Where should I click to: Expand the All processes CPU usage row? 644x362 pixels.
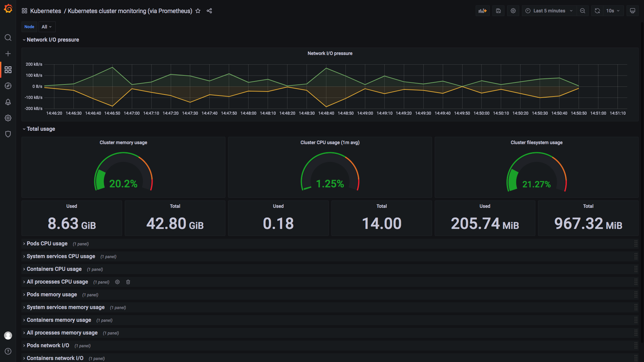(x=55, y=282)
